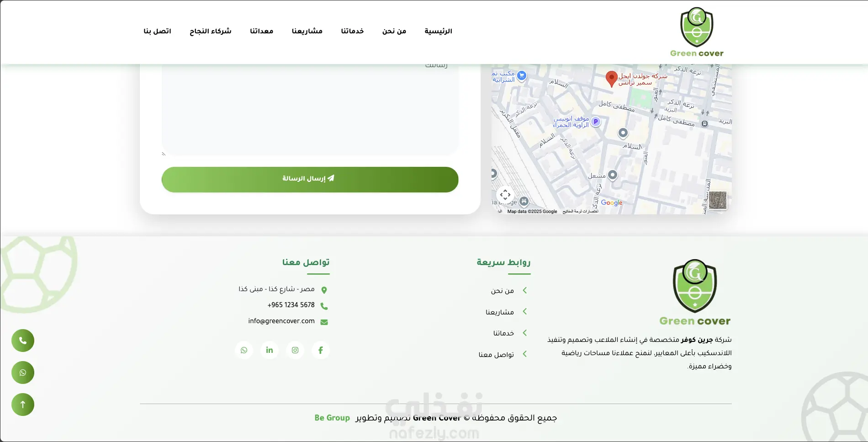Click the gray location marker near مشعل
868x442 pixels.
coord(613,175)
